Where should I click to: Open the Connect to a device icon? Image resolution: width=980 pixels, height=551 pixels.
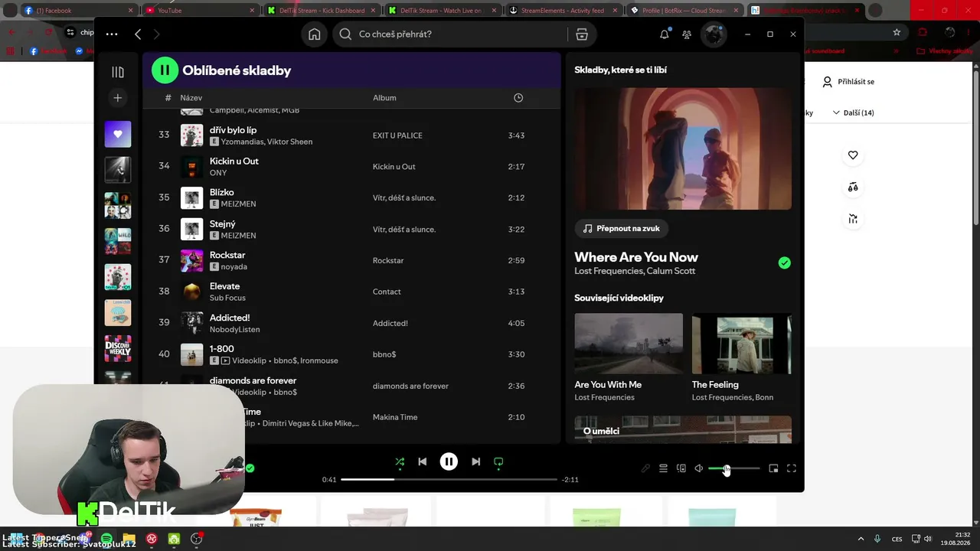[x=681, y=468]
